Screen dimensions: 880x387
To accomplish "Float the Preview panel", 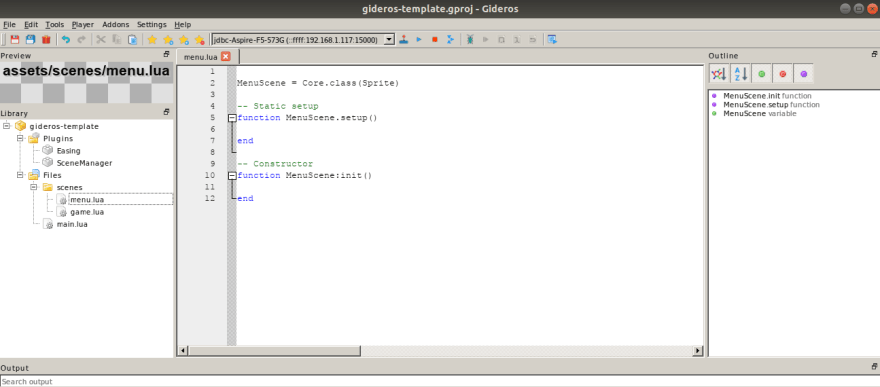I will point(166,55).
